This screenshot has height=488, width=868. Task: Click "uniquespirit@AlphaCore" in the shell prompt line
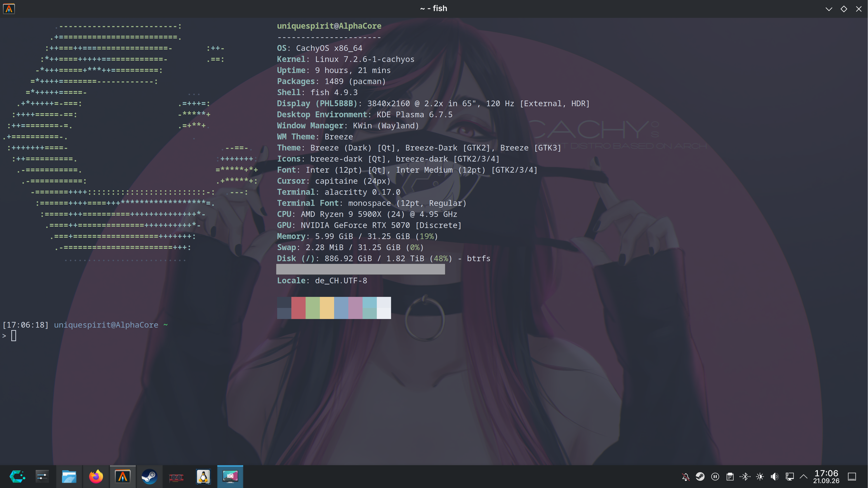click(106, 325)
